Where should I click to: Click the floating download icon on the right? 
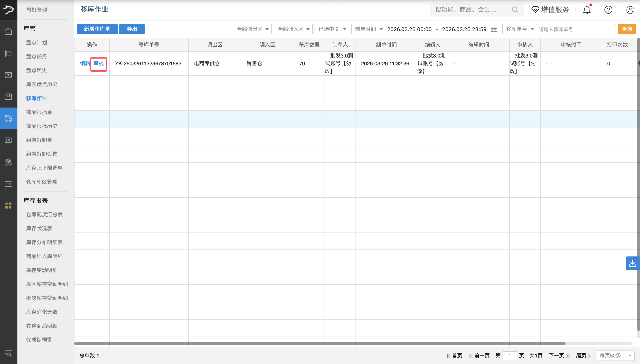(x=632, y=263)
